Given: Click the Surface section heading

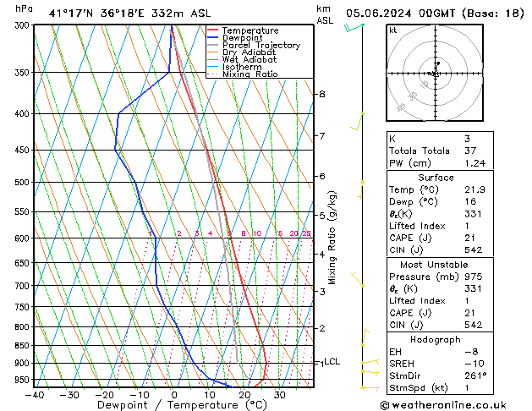Looking at the screenshot, I should [436, 178].
